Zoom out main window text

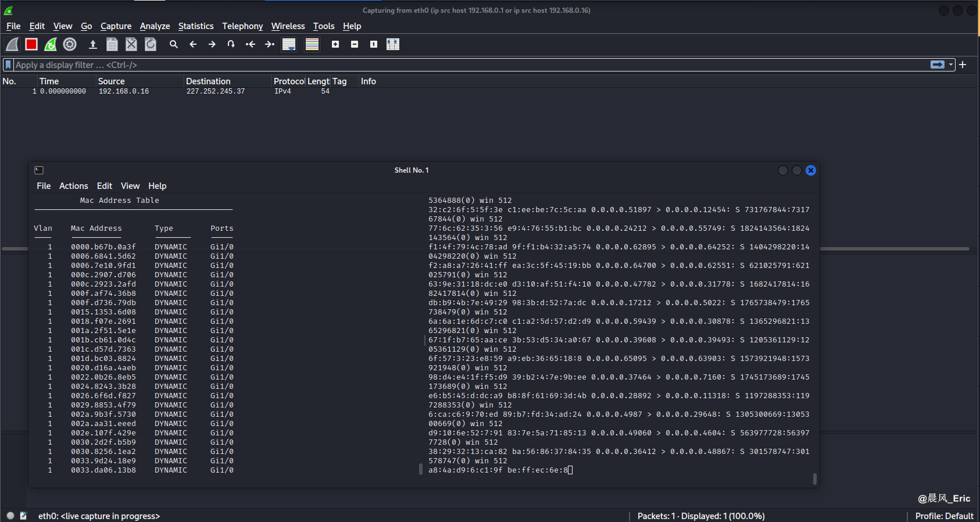(x=355, y=44)
